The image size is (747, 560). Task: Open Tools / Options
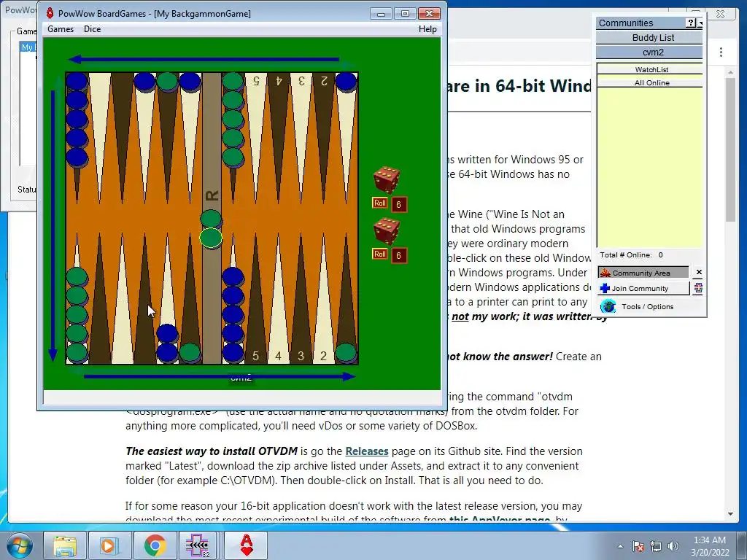(x=647, y=307)
